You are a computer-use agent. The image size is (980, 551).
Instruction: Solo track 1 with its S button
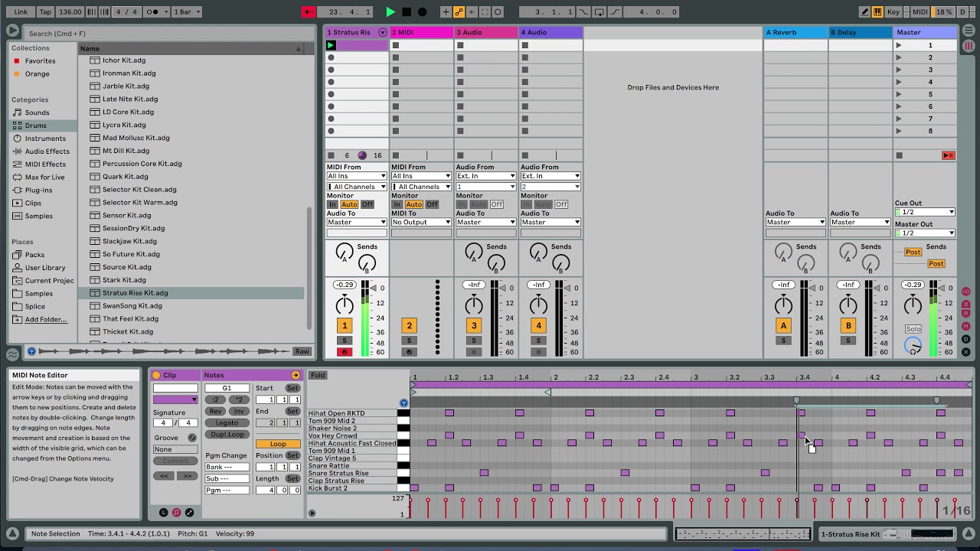pos(345,341)
